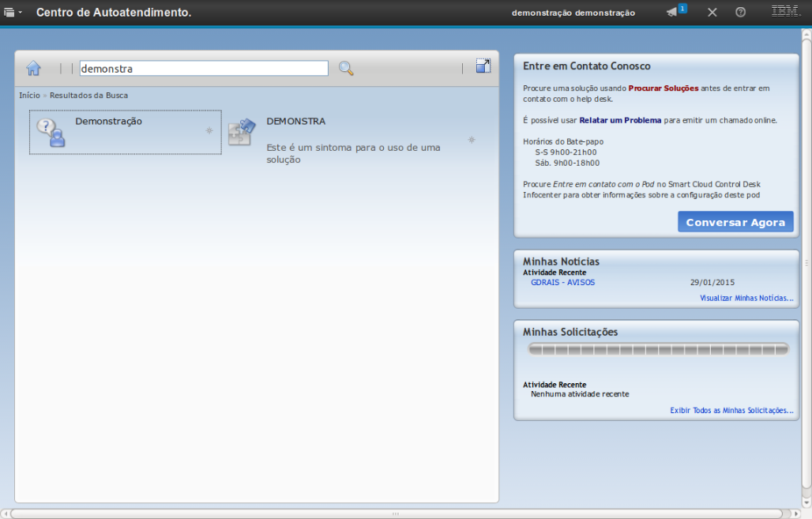812x519 pixels.
Task: Add DEMONSTRA result to favorites star
Action: click(472, 140)
